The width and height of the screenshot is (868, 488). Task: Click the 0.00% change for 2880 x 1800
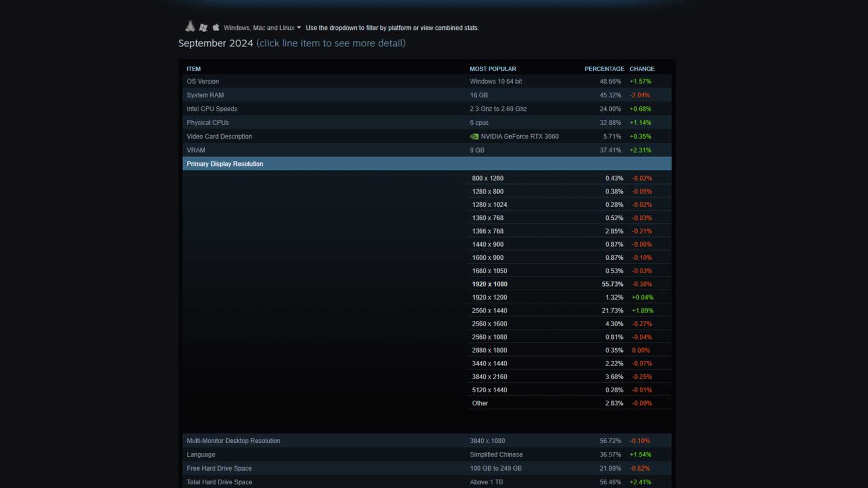click(x=641, y=350)
